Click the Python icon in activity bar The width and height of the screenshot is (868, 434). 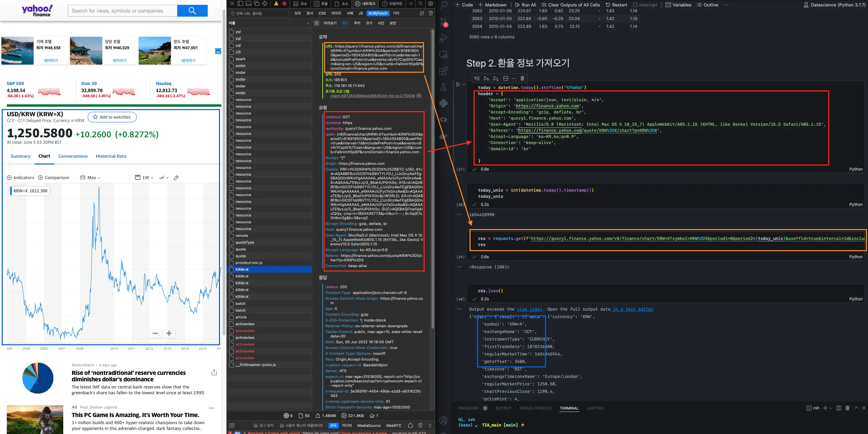coord(443,103)
